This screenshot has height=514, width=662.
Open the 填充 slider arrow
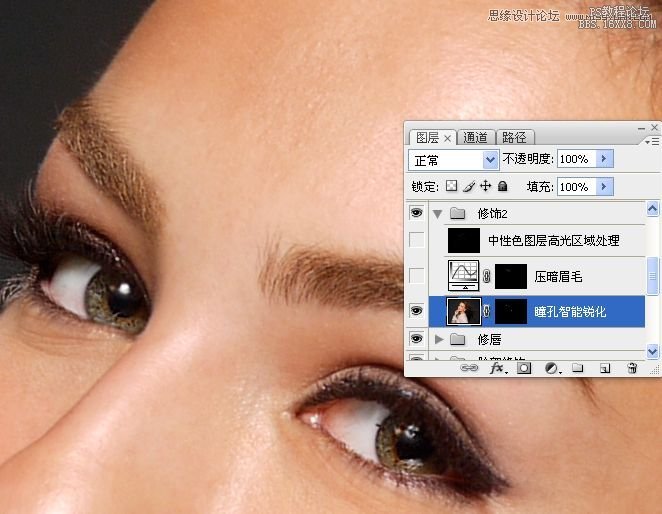[x=605, y=187]
